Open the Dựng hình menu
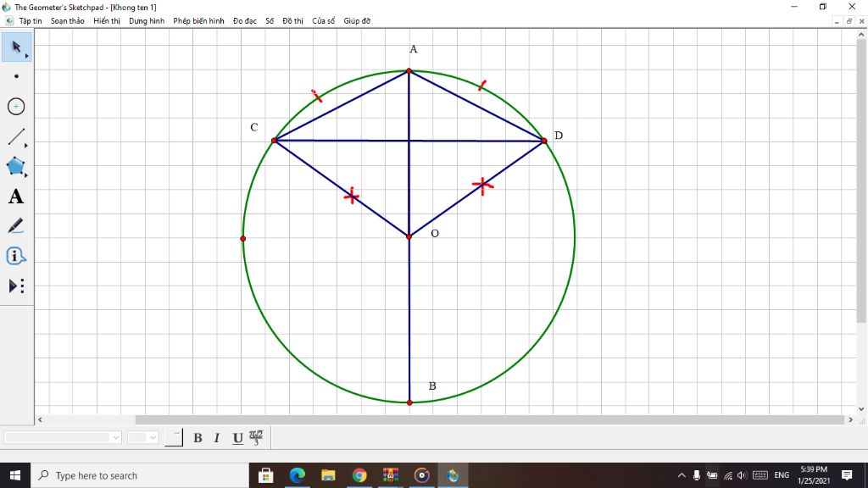868x488 pixels. coord(147,21)
